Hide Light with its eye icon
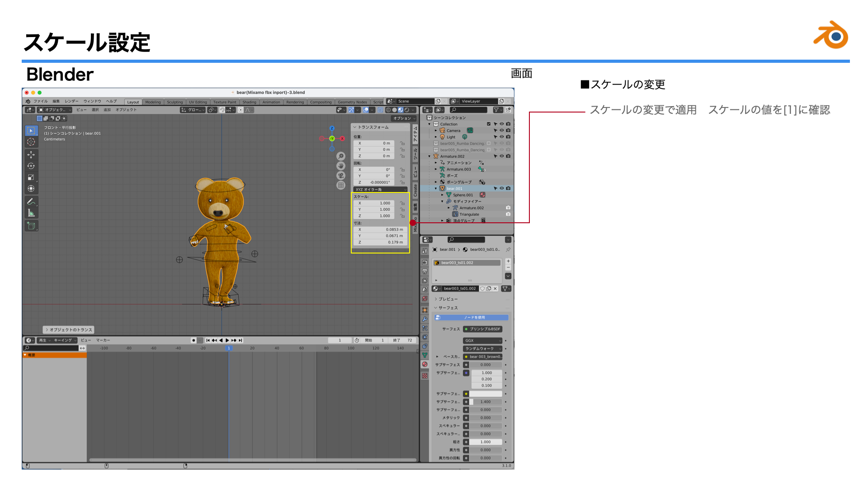The height and width of the screenshot is (488, 868). (502, 137)
